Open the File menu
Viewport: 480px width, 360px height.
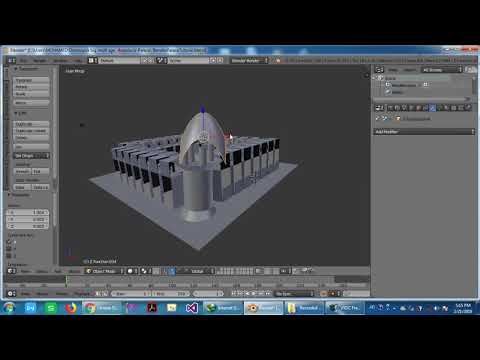tap(24, 60)
